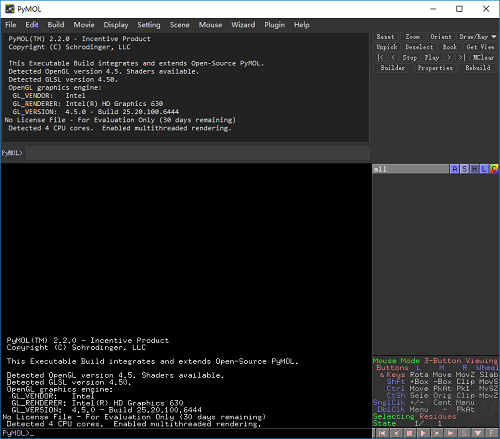
Task: Open the Show (S) menu for all
Action: (464, 169)
